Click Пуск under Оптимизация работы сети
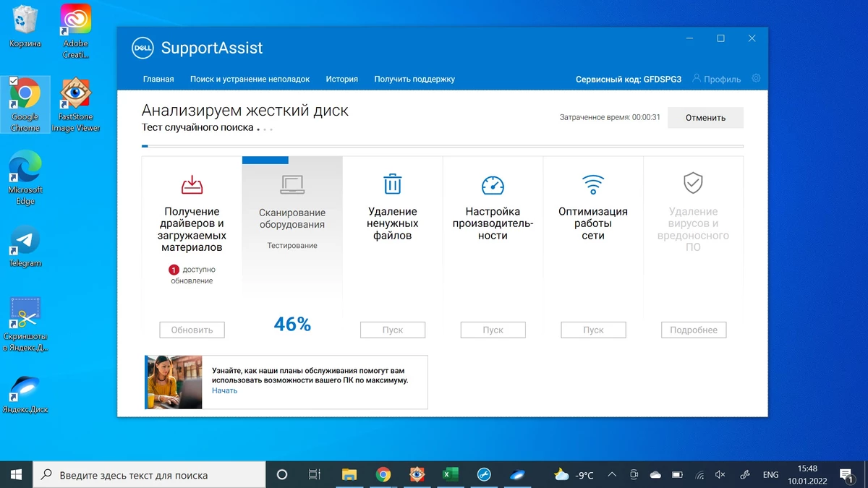The width and height of the screenshot is (868, 488). (593, 330)
